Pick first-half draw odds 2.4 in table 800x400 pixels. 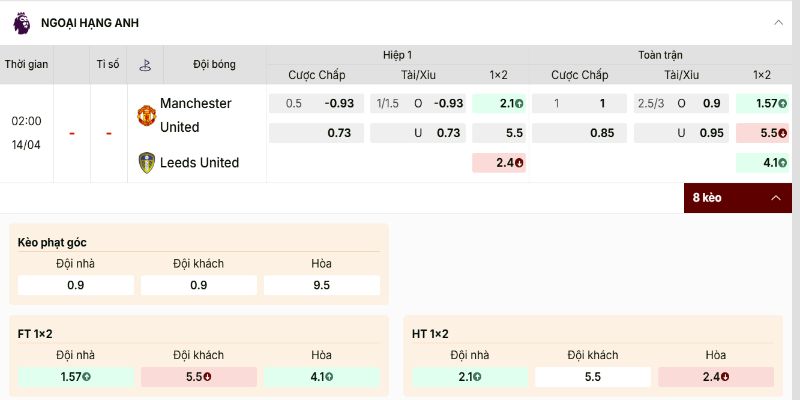point(498,162)
